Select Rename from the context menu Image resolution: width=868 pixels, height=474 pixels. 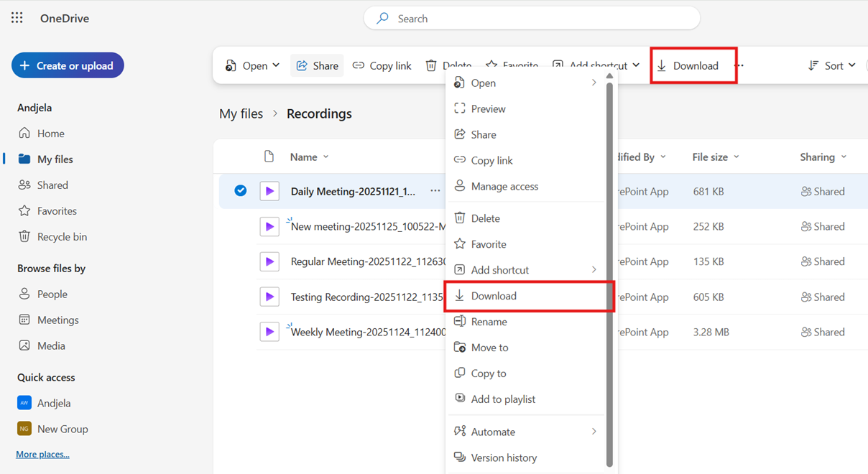(x=489, y=322)
